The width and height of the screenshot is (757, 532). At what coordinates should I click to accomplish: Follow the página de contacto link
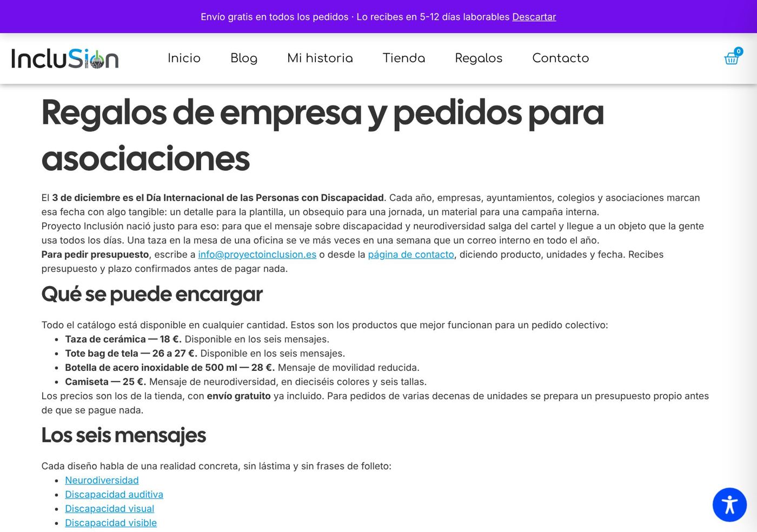[411, 255]
